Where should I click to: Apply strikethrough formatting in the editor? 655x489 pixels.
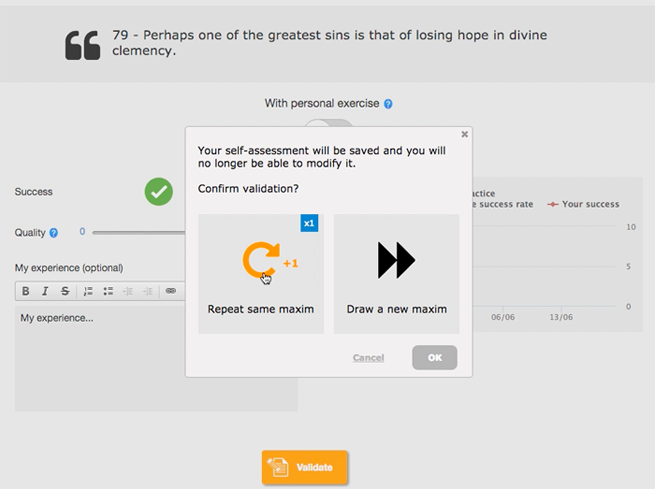coord(65,291)
